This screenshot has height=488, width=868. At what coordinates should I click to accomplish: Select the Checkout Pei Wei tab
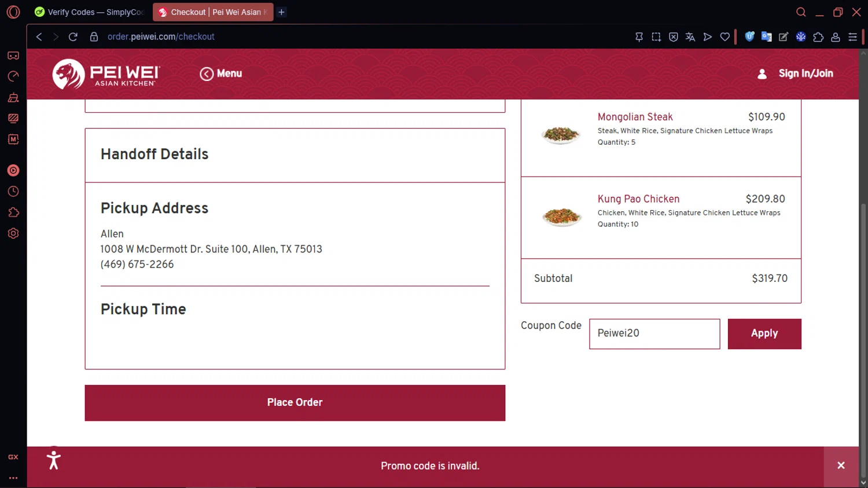[x=213, y=12]
